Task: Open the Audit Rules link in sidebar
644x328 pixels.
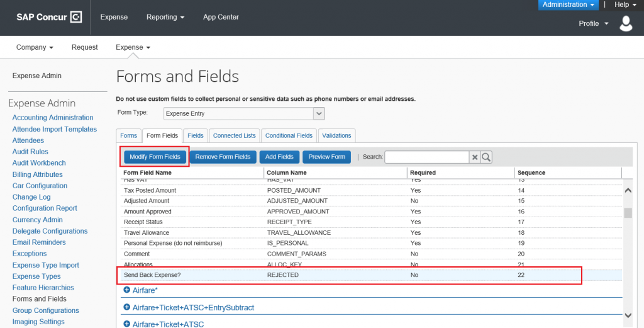Action: pyautogui.click(x=30, y=152)
